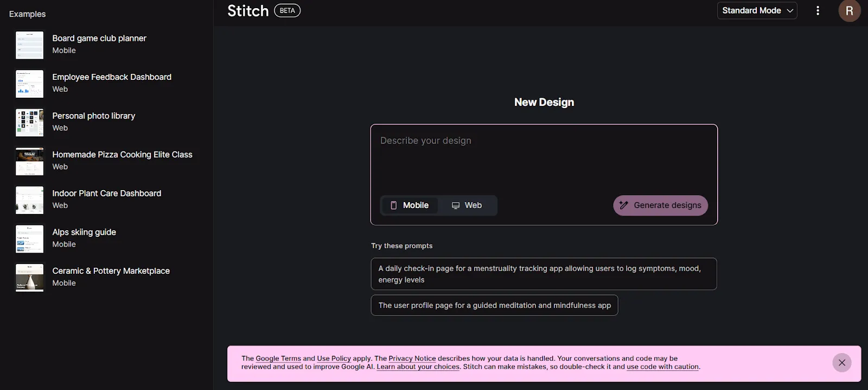Viewport: 868px width, 390px height.
Task: Switch to the Web design option
Action: pos(467,205)
